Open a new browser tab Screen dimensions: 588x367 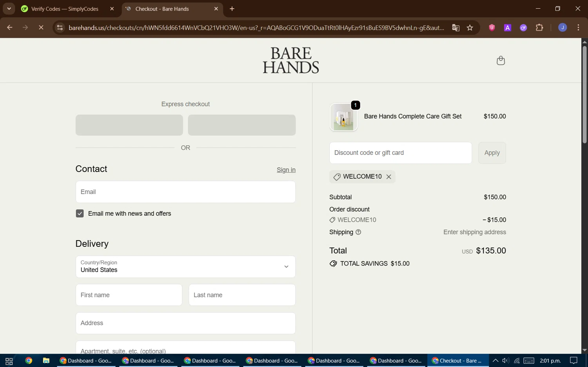(x=232, y=9)
